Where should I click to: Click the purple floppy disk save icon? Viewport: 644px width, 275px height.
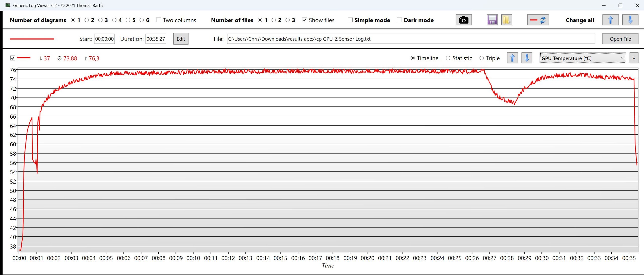tap(492, 20)
